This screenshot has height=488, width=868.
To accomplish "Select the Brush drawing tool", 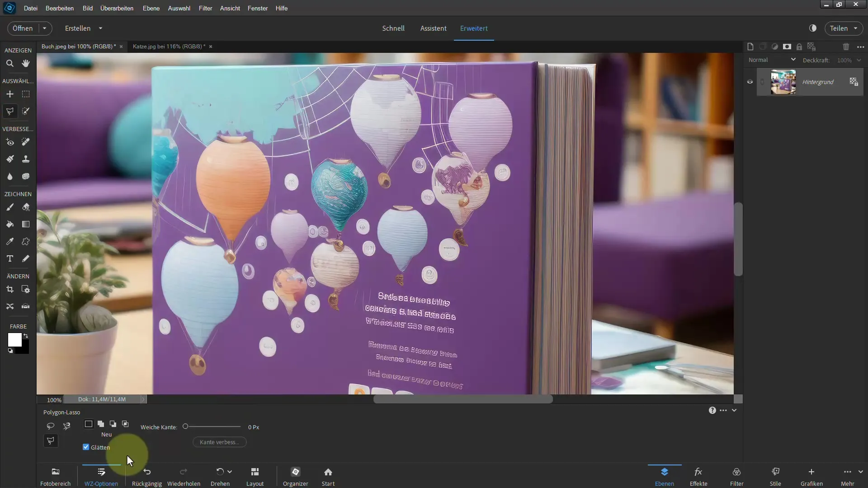I will [x=9, y=207].
